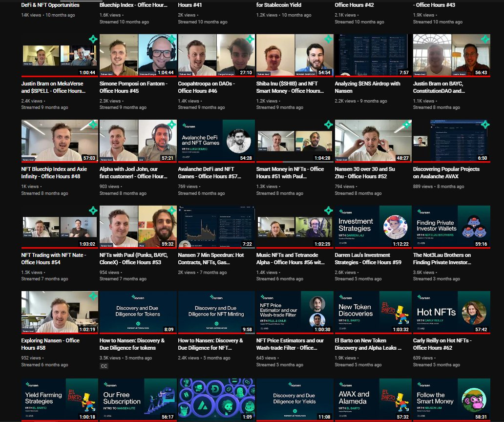Open How to Nansen: Due Diligence for tokens title
This screenshot has width=504, height=422.
[x=132, y=344]
